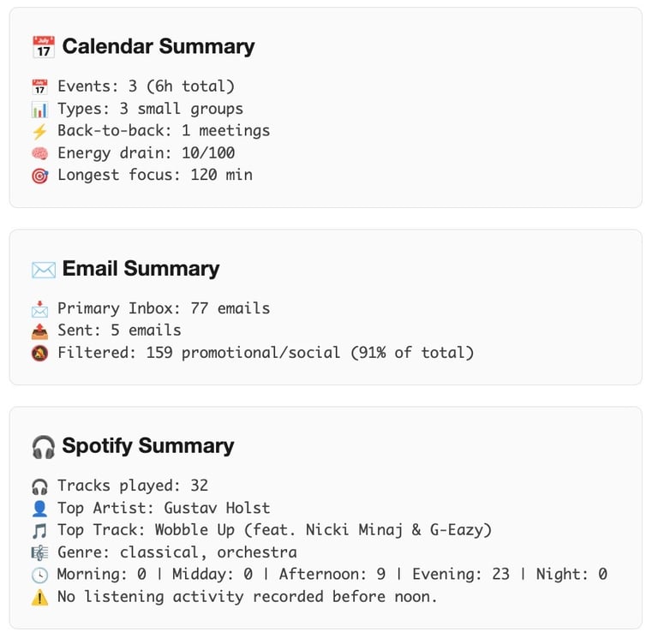Click the Top Artist: Gustav Holst line

tap(164, 508)
